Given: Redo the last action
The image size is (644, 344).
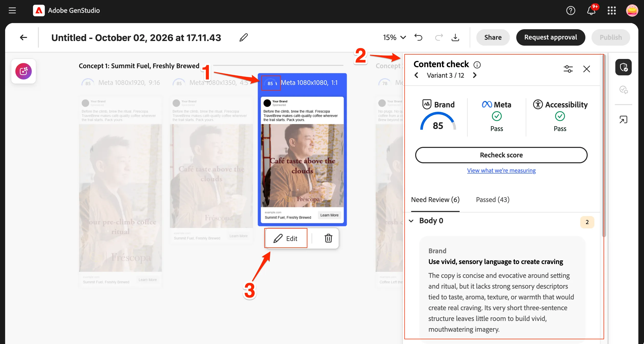Looking at the screenshot, I should coord(439,37).
